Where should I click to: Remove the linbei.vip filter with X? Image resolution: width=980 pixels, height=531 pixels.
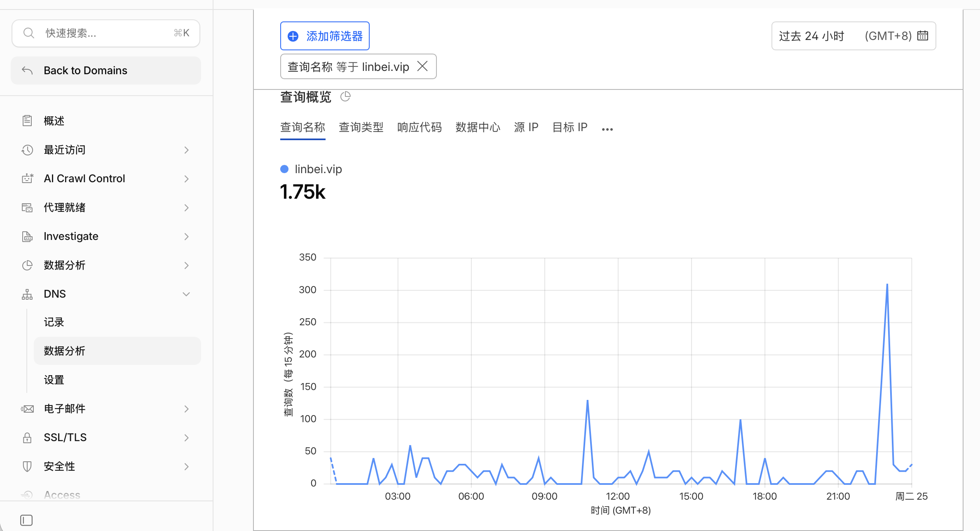point(422,66)
